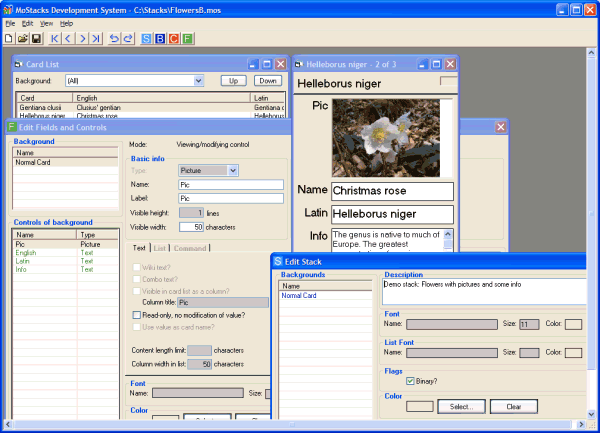Image resolution: width=600 pixels, height=433 pixels.
Task: Click the green F toolbar icon
Action: (188, 38)
